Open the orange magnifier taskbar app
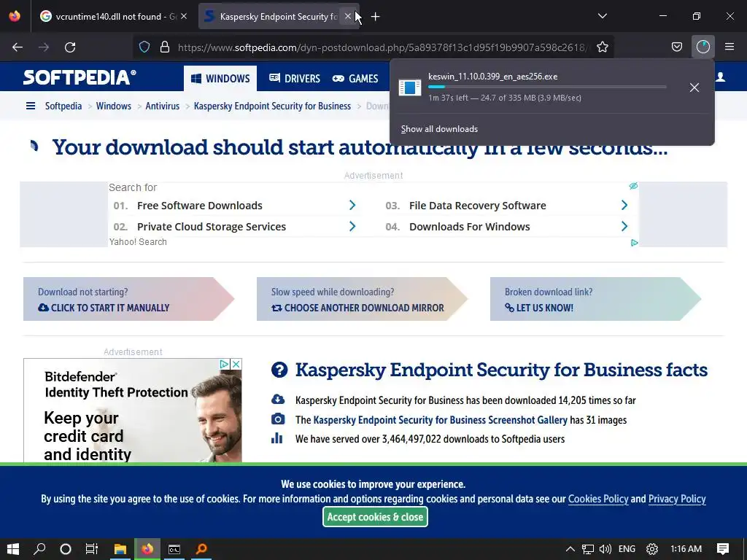 click(201, 549)
